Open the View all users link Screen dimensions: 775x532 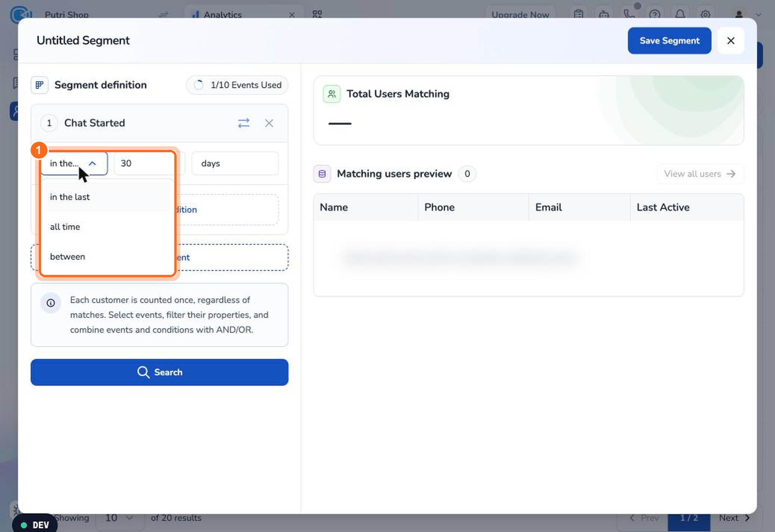[x=700, y=174]
